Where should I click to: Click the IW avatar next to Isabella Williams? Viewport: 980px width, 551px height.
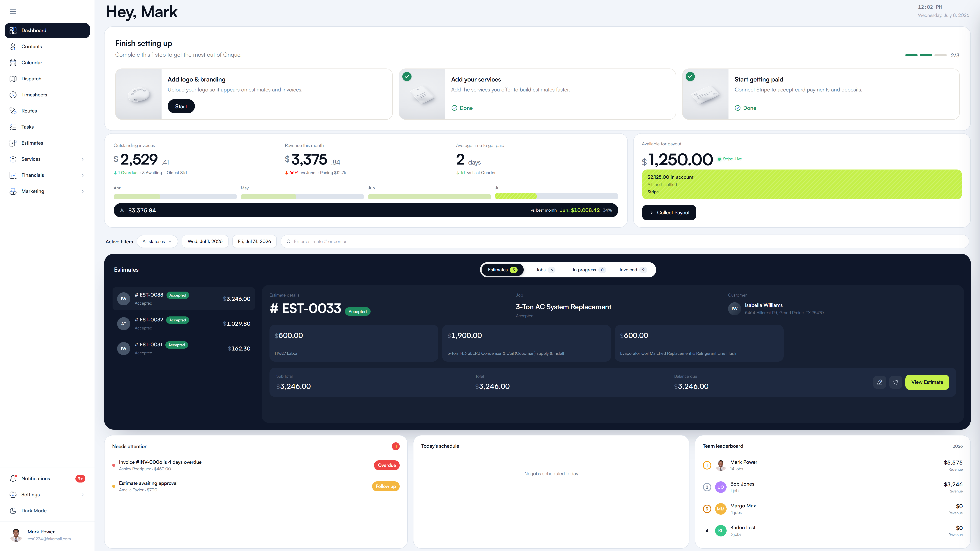coord(735,309)
